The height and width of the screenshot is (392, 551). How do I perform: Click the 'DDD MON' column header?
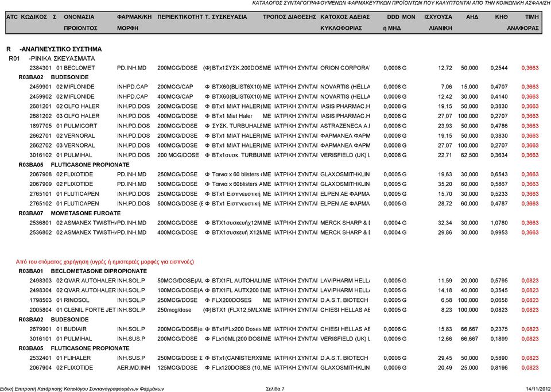click(x=401, y=17)
